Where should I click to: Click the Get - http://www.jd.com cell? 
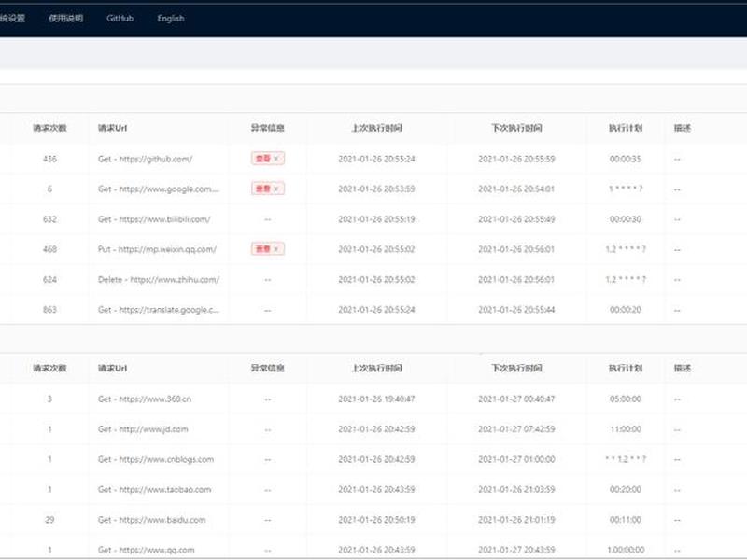[x=143, y=429]
